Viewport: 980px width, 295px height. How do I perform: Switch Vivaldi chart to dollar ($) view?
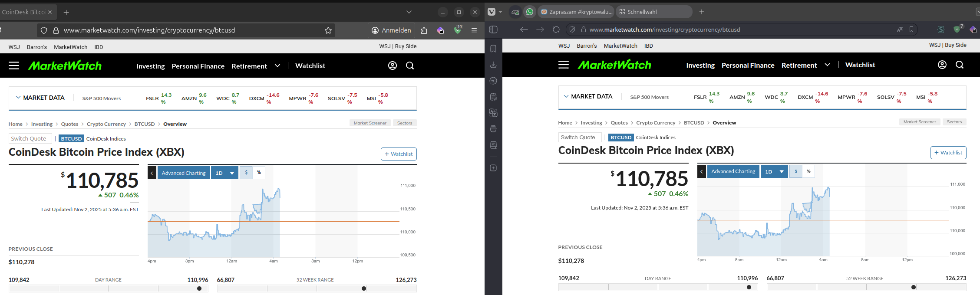[795, 171]
